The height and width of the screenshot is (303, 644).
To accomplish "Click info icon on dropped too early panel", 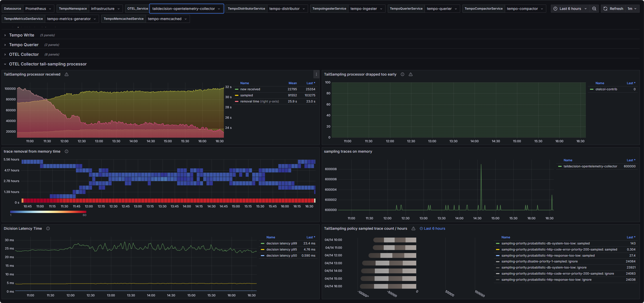I will [x=402, y=74].
